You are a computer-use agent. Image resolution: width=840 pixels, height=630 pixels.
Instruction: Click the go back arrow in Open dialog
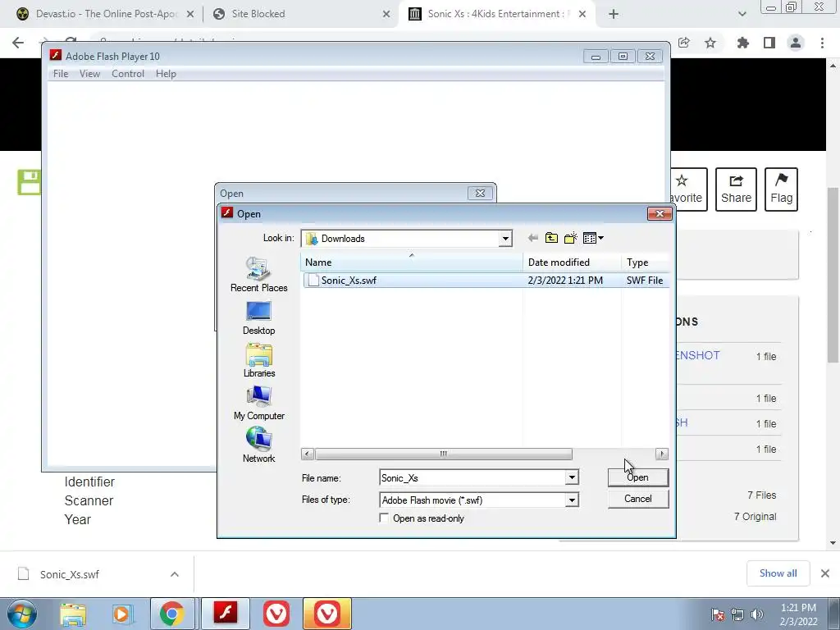[x=532, y=238]
